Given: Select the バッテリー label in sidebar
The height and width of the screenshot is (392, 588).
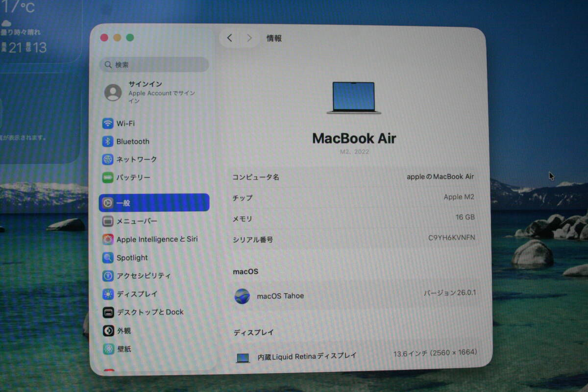Looking at the screenshot, I should click(x=133, y=178).
